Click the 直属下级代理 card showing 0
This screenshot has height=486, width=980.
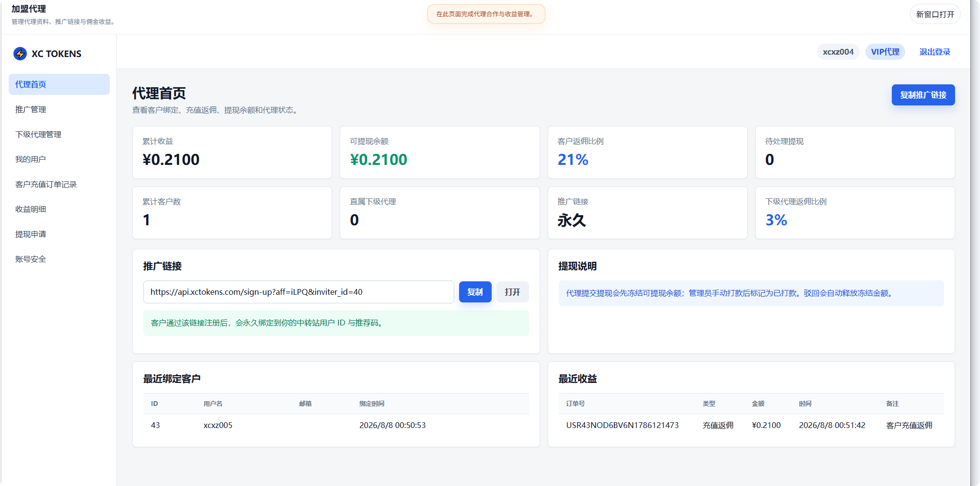tap(439, 213)
